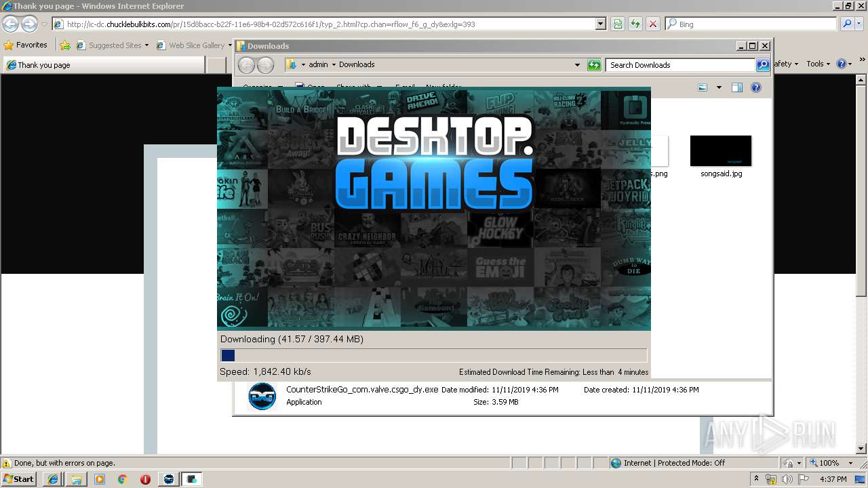Expand admin breadcrumb arrow in Downloads
The width and height of the screenshot is (868, 488).
pyautogui.click(x=334, y=65)
